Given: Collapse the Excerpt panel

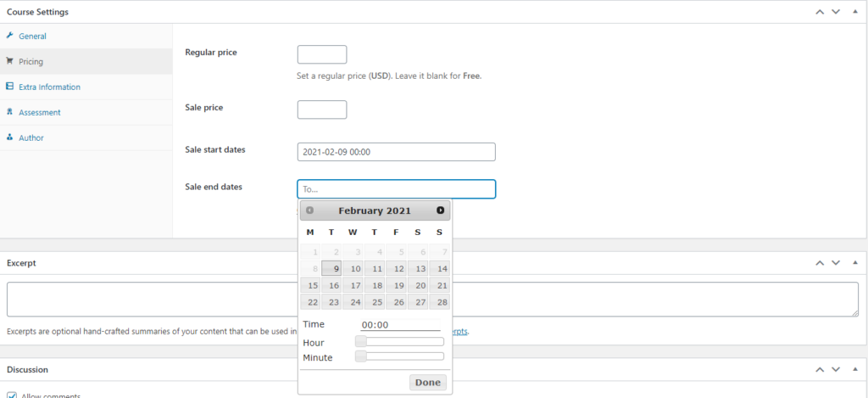Looking at the screenshot, I should (x=853, y=263).
